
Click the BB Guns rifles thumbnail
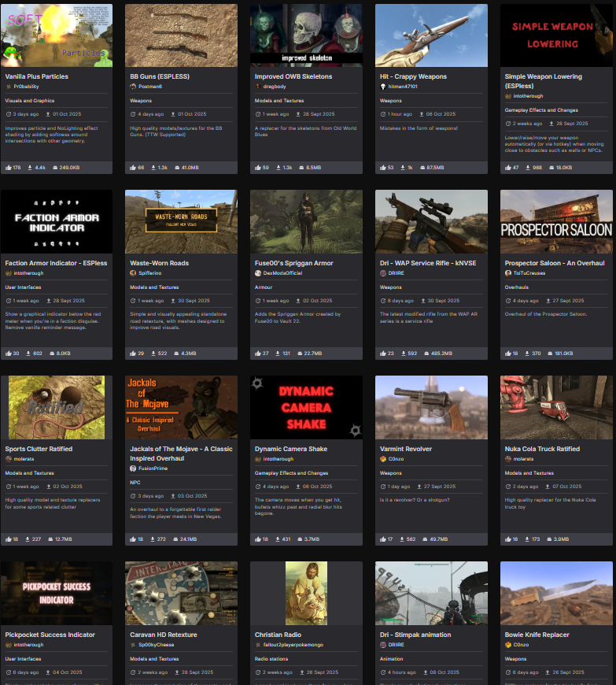(x=181, y=35)
